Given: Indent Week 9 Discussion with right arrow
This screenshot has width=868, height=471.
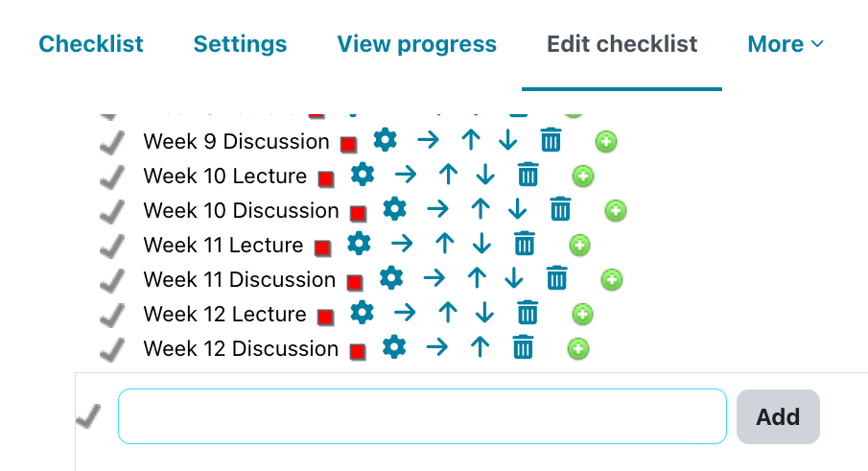Looking at the screenshot, I should [x=428, y=140].
